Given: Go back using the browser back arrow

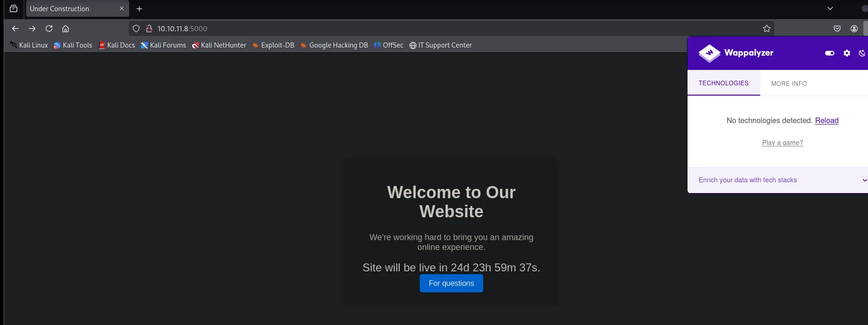Looking at the screenshot, I should (x=15, y=28).
